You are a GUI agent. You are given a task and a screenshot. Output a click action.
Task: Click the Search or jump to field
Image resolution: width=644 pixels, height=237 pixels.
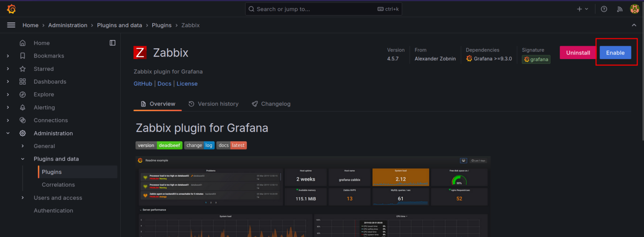324,9
